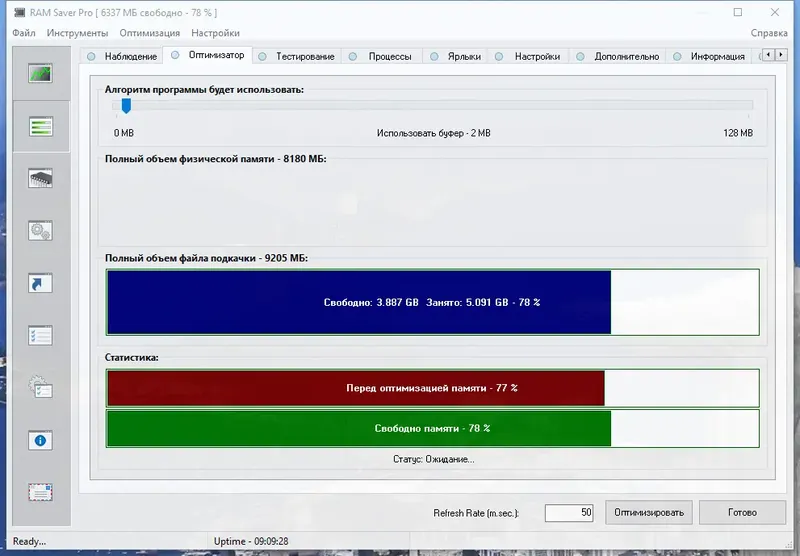Close the RAM Saver Pro window
The width and height of the screenshot is (800, 556).
point(774,12)
